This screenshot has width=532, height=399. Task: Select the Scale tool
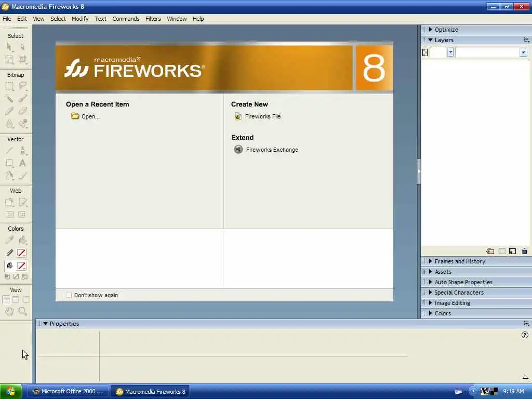pos(9,60)
